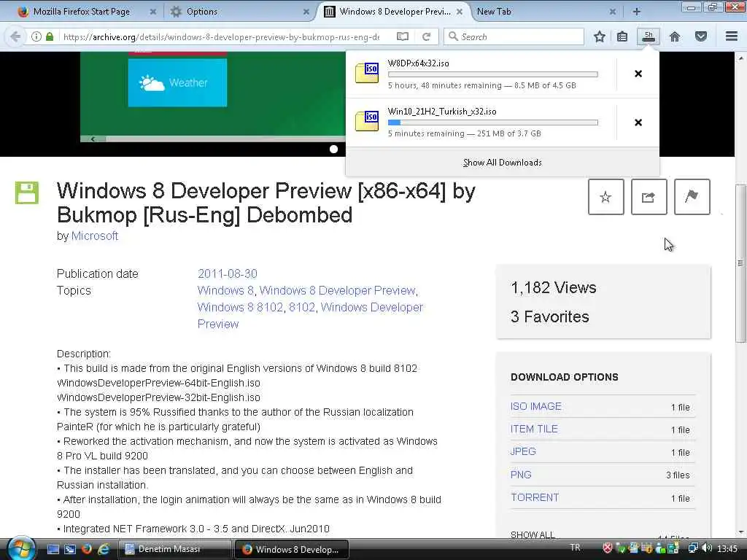Select Windows 8 Developer Preview tab
Screen dimensions: 747x560
395,12
